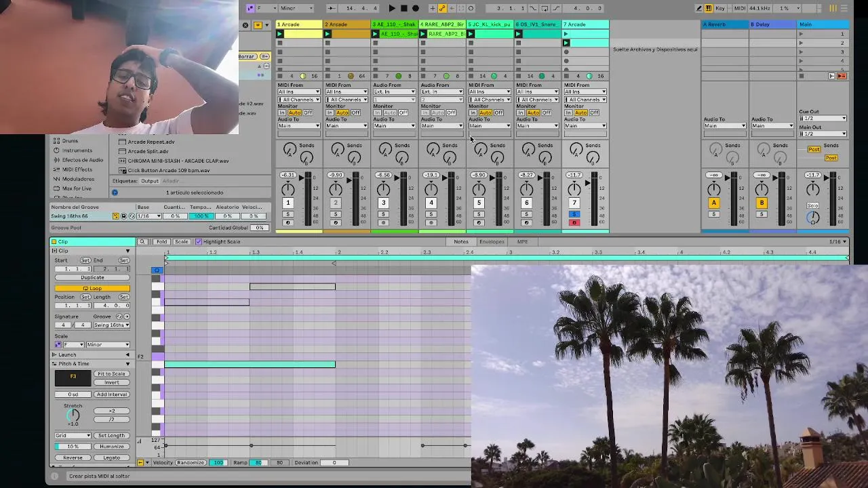Click the blue headphone preview icon

[157, 270]
